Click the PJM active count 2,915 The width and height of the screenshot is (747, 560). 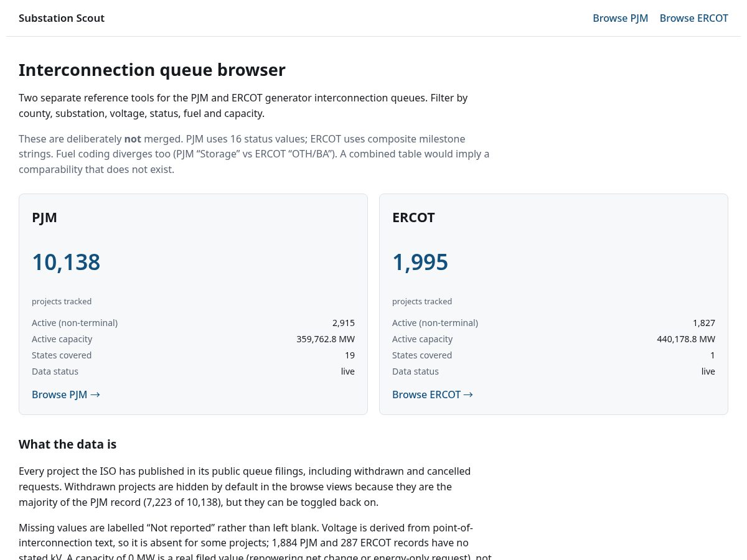tap(344, 323)
